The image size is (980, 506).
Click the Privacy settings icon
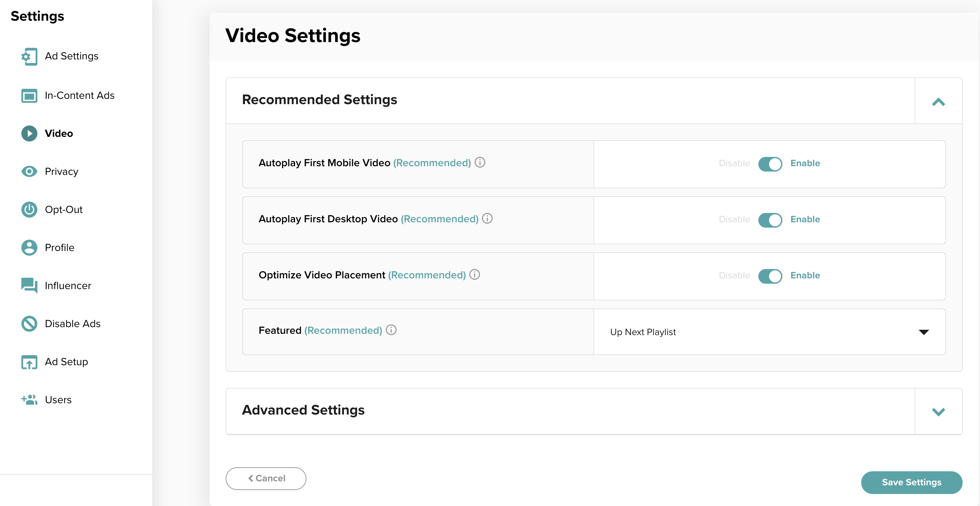29,171
